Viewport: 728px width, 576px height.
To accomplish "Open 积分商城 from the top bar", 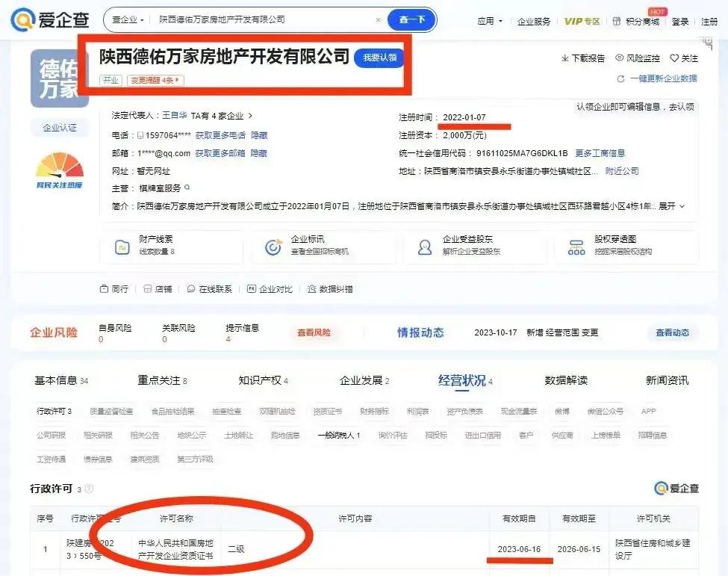I will (636, 22).
